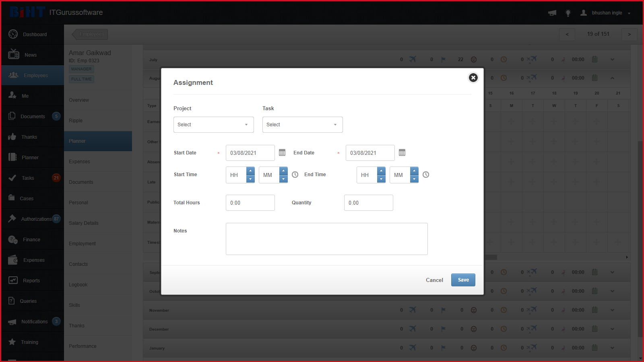Viewport: 644px width, 362px height.
Task: Increase Start Time hours
Action: (250, 171)
